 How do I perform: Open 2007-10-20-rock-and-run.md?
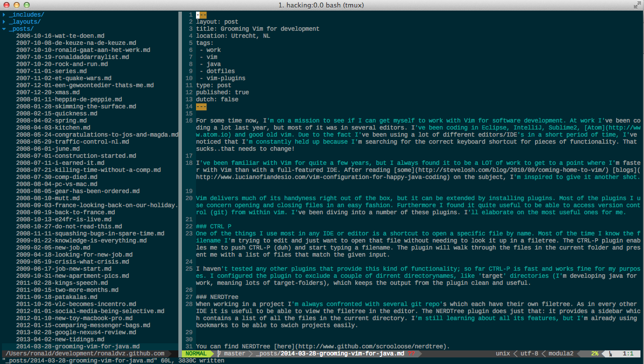[x=62, y=64]
